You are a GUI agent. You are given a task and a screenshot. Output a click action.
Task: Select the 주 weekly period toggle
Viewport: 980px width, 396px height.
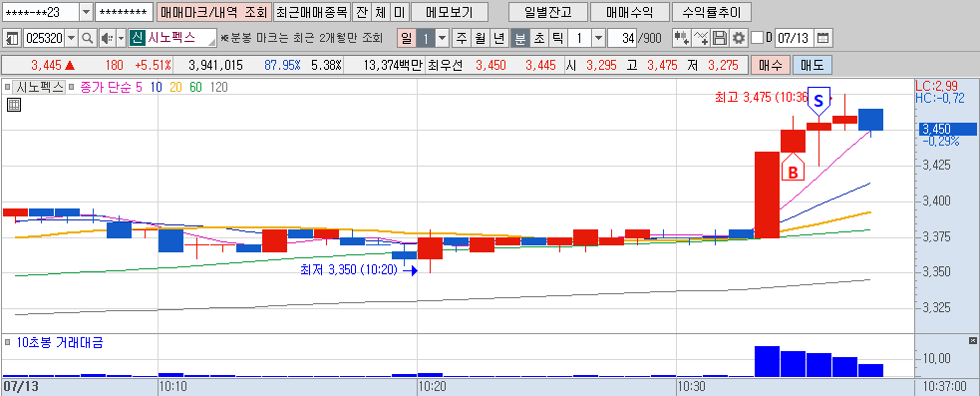pyautogui.click(x=462, y=38)
